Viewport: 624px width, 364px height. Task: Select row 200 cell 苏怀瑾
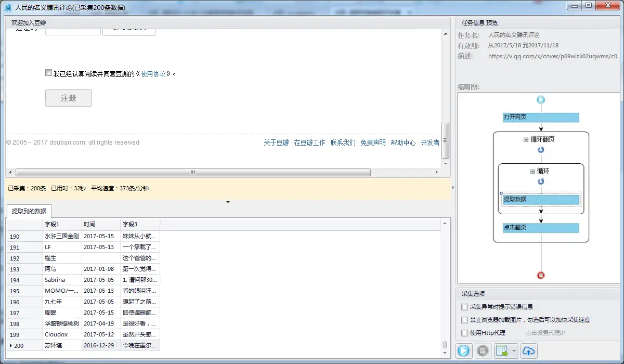point(62,345)
